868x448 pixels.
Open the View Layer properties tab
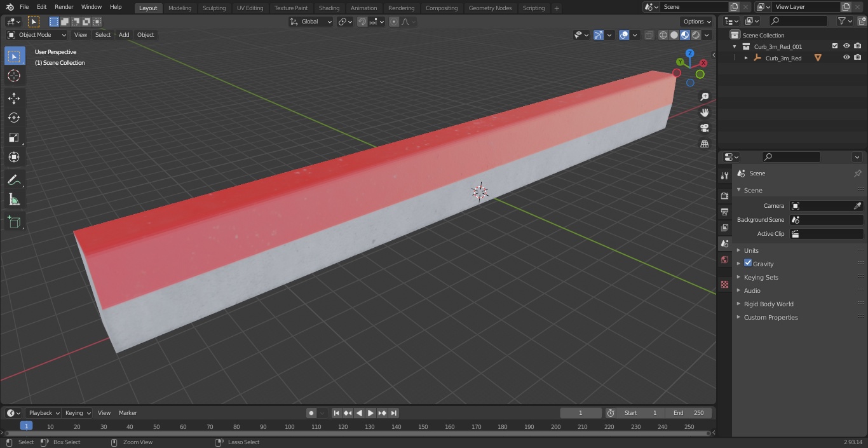click(724, 227)
